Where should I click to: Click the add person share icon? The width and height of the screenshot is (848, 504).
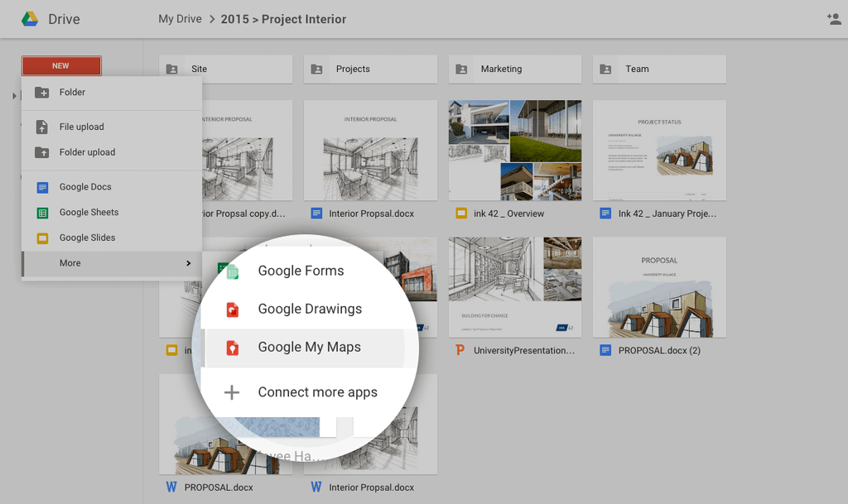(833, 19)
